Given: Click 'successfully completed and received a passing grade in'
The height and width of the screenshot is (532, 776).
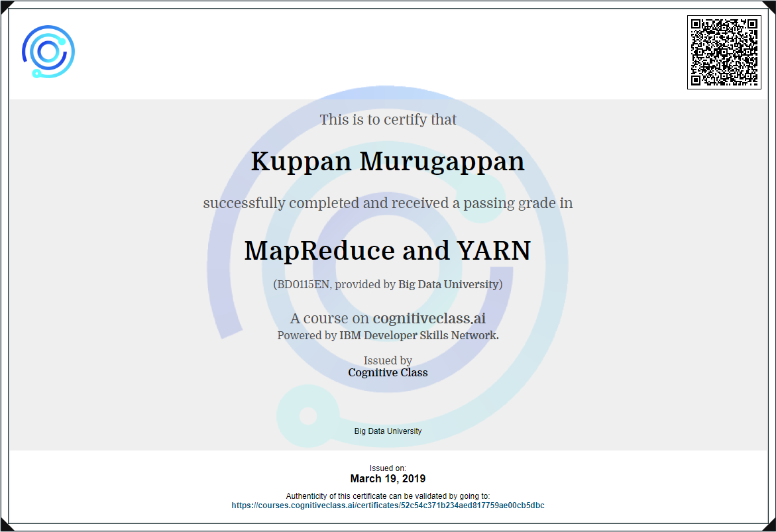Looking at the screenshot, I should (388, 203).
